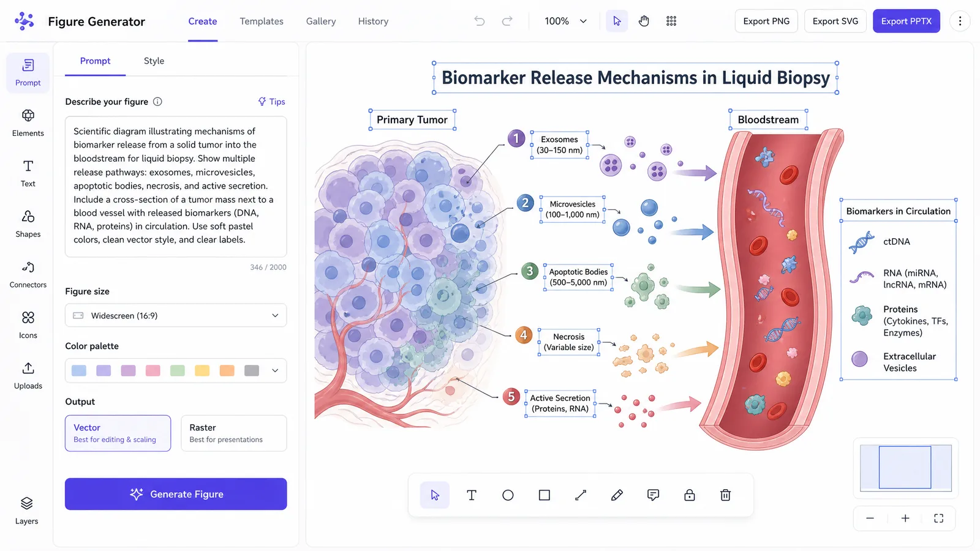
Task: Open the Shapes sidebar panel
Action: [x=28, y=224]
